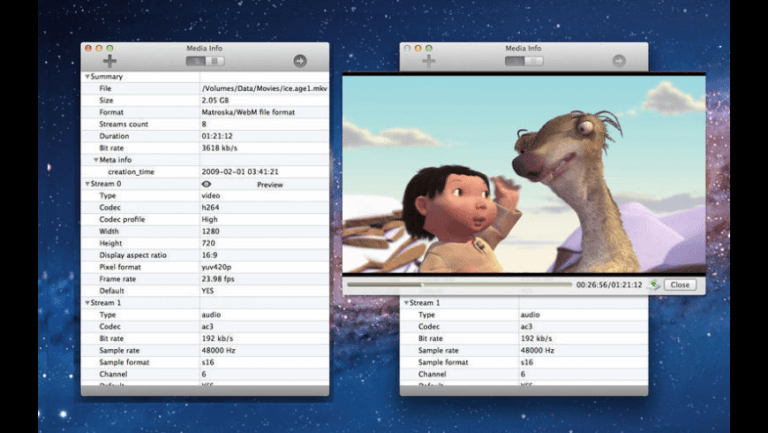Image resolution: width=768 pixels, height=433 pixels.
Task: Click the plus icon in right Media Info window
Action: pyautogui.click(x=428, y=61)
